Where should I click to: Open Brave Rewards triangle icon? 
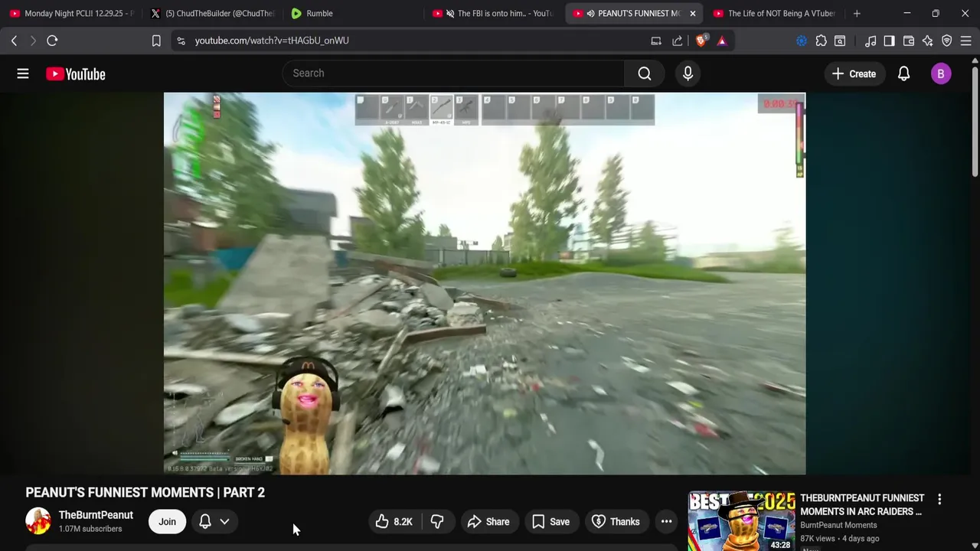722,41
